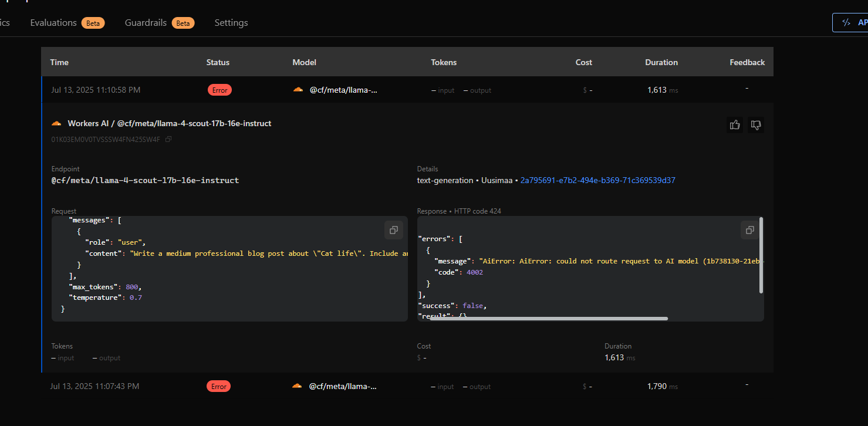Collapse the Jul 13 11:10:58 PM log row
This screenshot has height=426, width=868.
(x=96, y=90)
